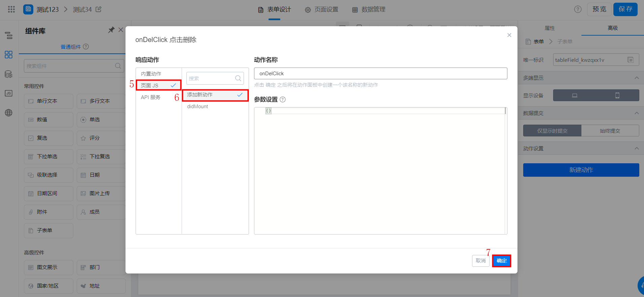The image size is (644, 297).
Task: Open the data source icon in left sidebar
Action: click(9, 74)
